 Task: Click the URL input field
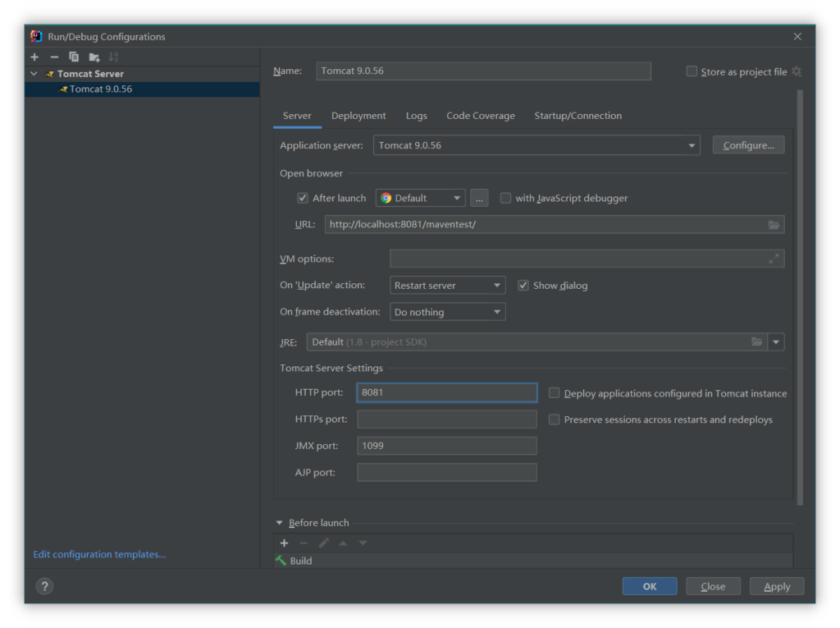point(554,225)
